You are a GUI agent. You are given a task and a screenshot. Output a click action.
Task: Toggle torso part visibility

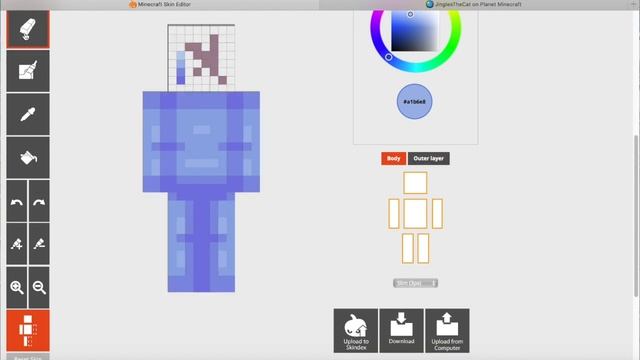[415, 213]
